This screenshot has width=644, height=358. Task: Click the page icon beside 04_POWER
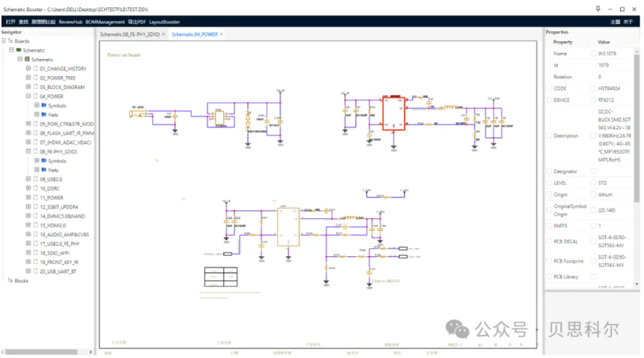click(36, 96)
